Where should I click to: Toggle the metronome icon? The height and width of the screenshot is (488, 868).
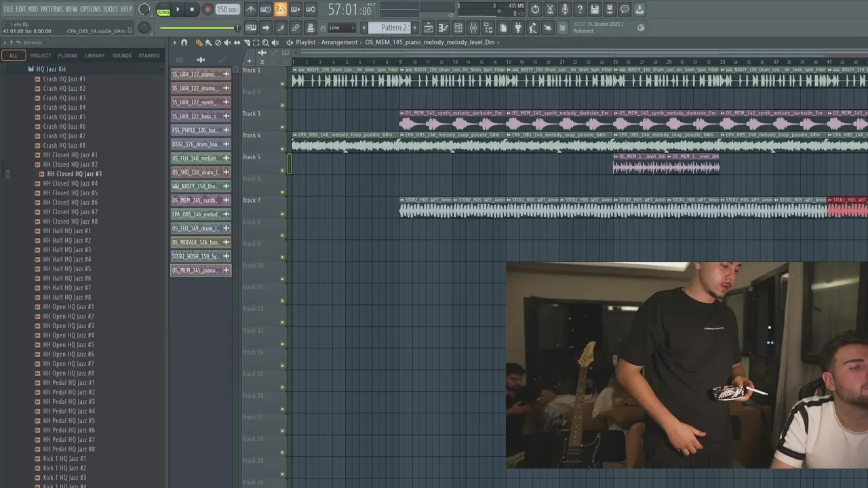click(251, 9)
